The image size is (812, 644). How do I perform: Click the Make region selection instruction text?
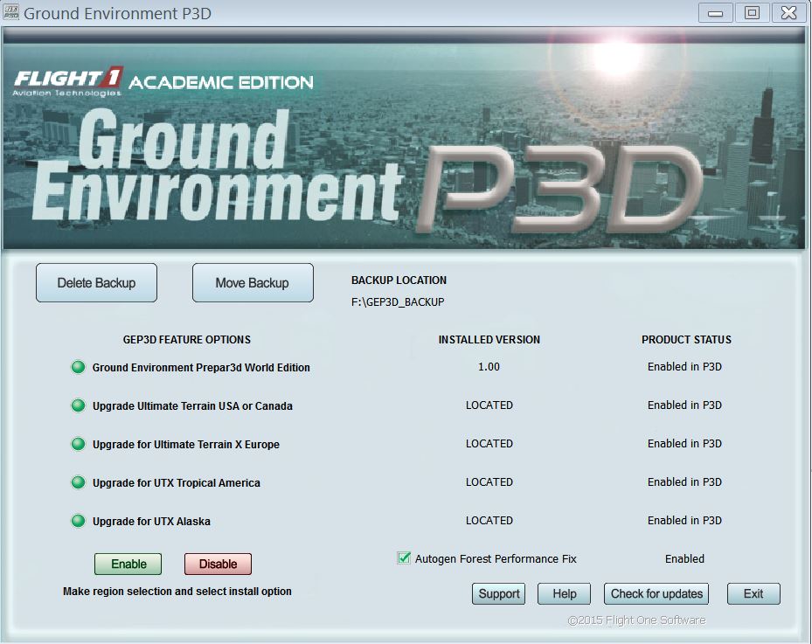point(177,592)
